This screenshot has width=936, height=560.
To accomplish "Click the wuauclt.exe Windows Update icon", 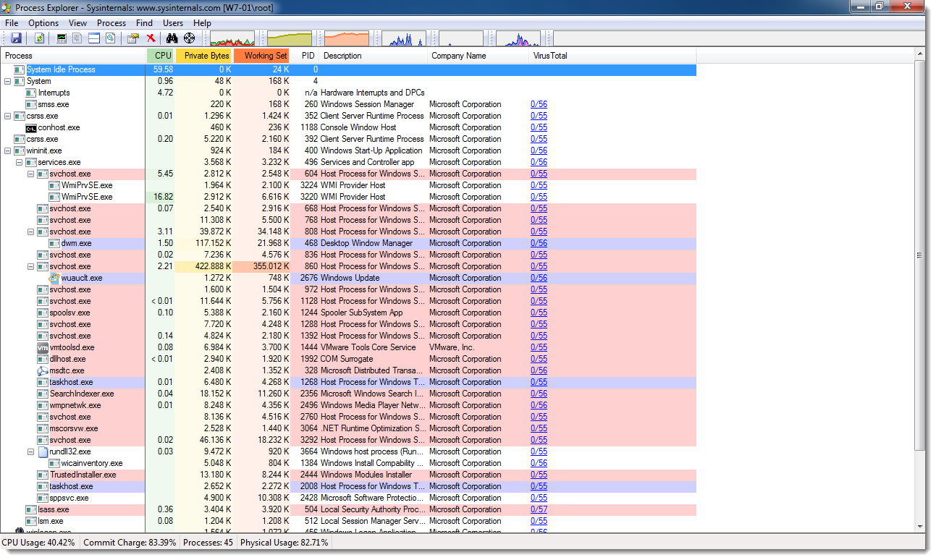I will tap(54, 278).
